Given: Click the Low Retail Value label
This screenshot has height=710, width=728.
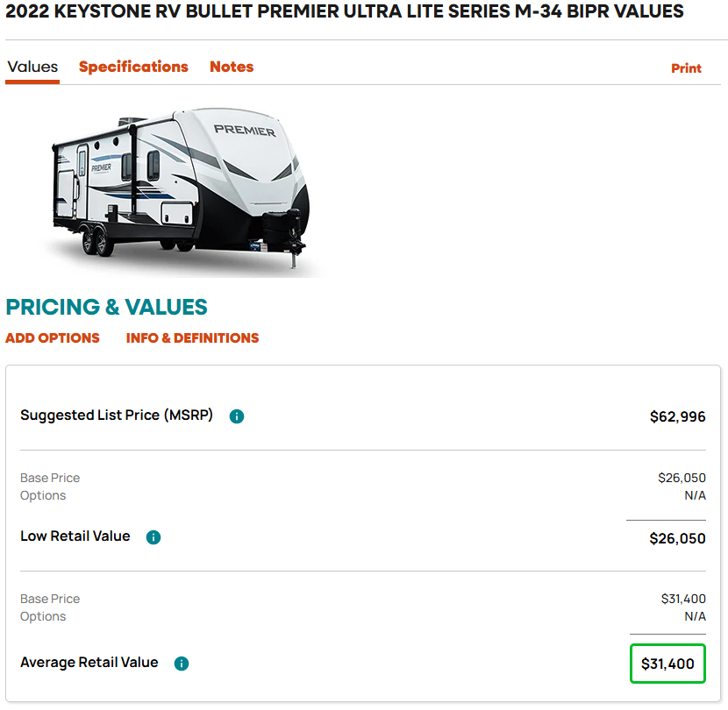Looking at the screenshot, I should [75, 536].
